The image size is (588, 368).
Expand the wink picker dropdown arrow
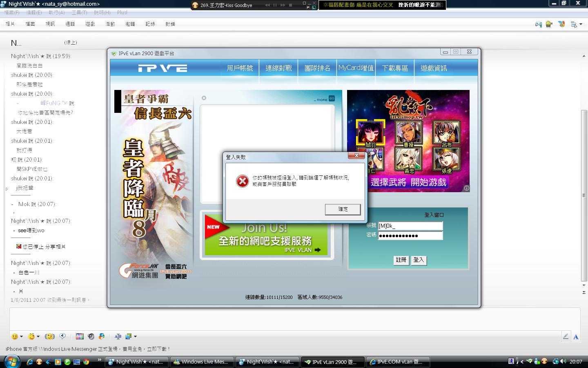[38, 337]
